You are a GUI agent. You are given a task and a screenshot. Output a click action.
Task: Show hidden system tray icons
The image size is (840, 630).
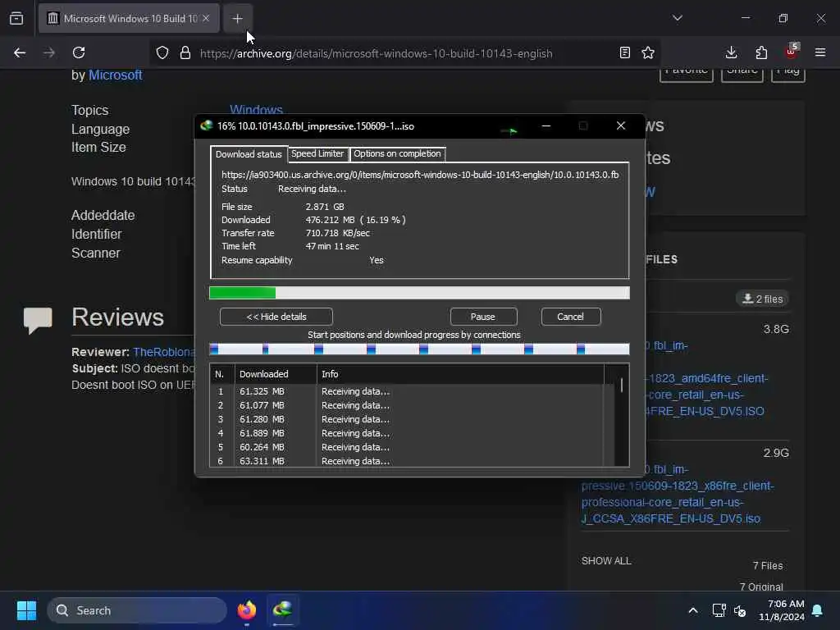(692, 610)
